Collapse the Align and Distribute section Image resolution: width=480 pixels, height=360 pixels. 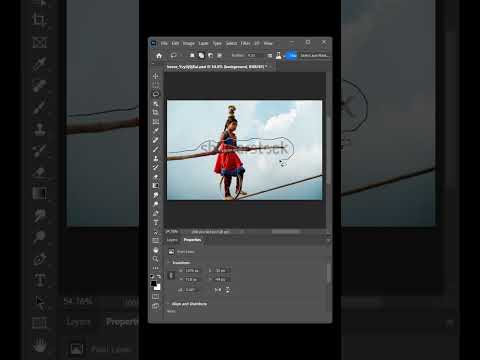click(169, 304)
